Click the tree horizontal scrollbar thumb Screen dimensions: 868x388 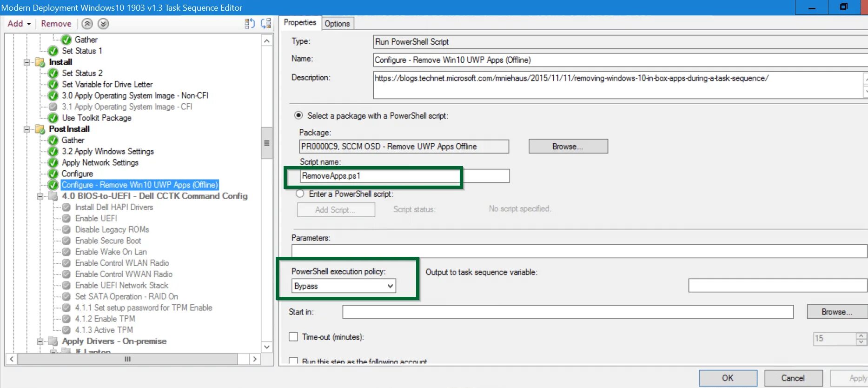[127, 359]
